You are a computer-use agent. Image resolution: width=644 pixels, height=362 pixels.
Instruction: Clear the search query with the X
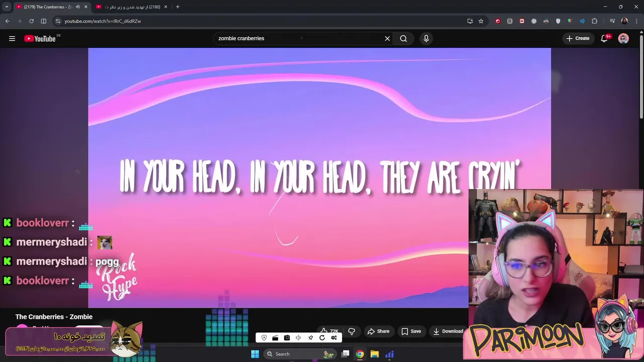coord(387,38)
